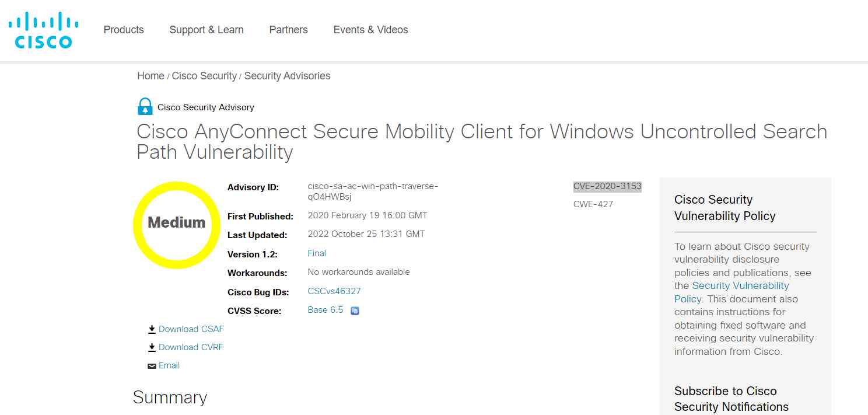Open the Base 6.5 CVSS score link
Image resolution: width=868 pixels, height=415 pixels.
pos(324,310)
